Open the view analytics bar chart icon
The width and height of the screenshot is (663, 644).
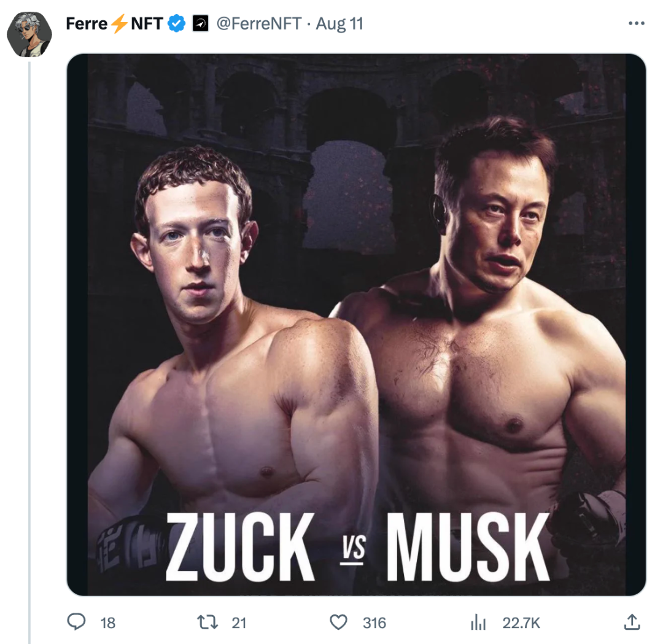pos(478,623)
